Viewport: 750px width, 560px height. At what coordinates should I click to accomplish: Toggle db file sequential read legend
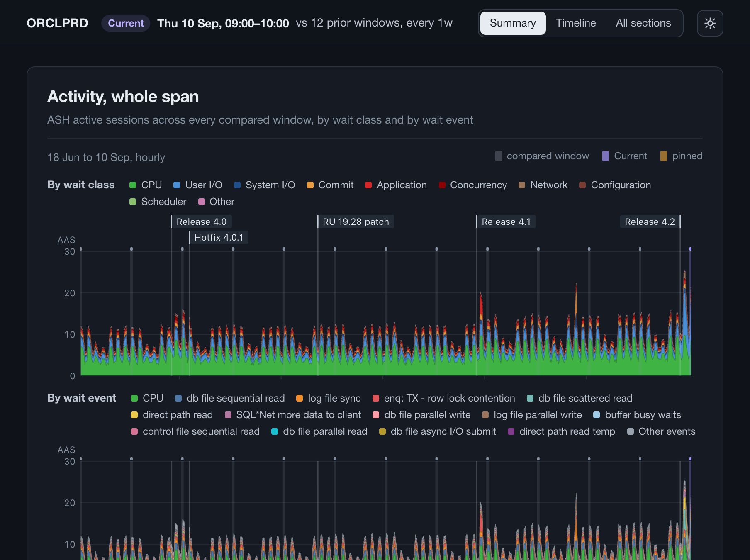pyautogui.click(x=230, y=398)
